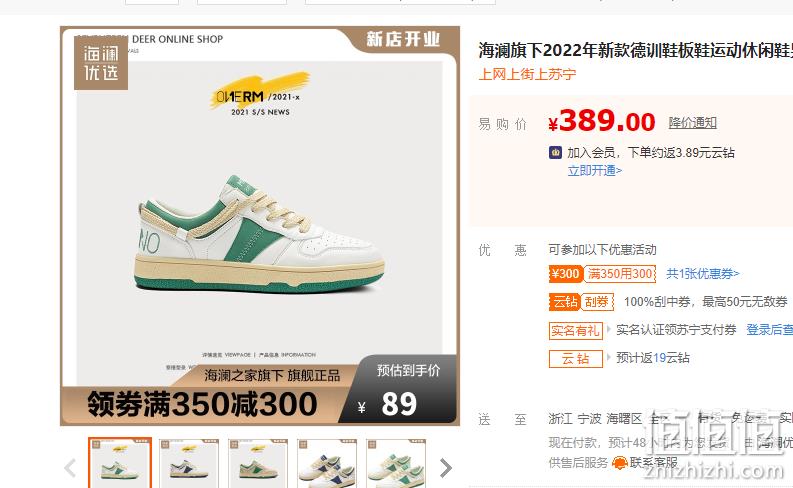Image resolution: width=793 pixels, height=488 pixels.
Task: Click the 登录后查看 link
Action: pyautogui.click(x=770, y=330)
